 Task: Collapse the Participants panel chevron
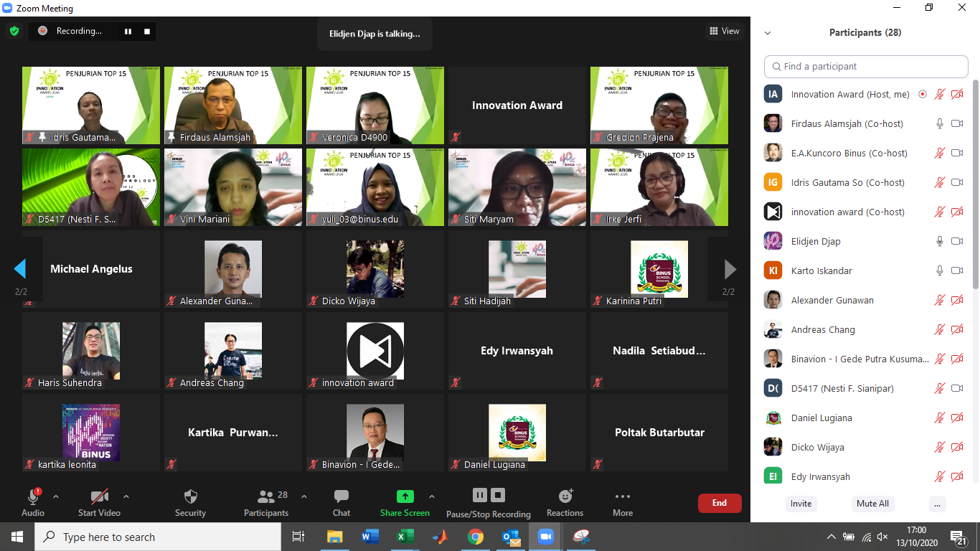(768, 33)
